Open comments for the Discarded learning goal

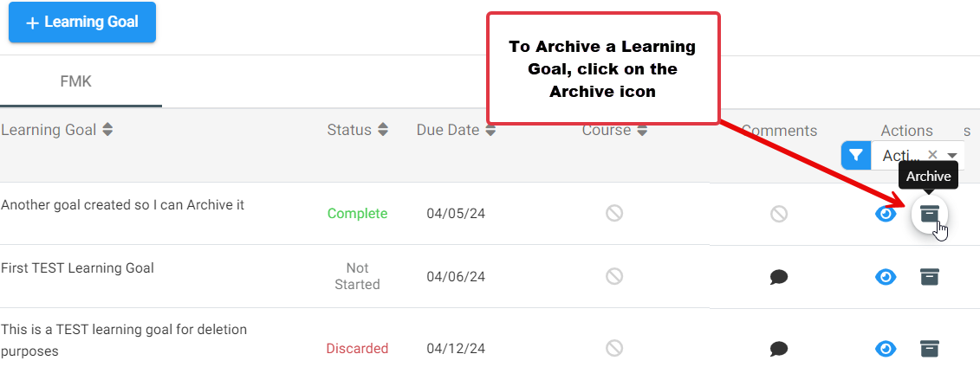pos(779,348)
